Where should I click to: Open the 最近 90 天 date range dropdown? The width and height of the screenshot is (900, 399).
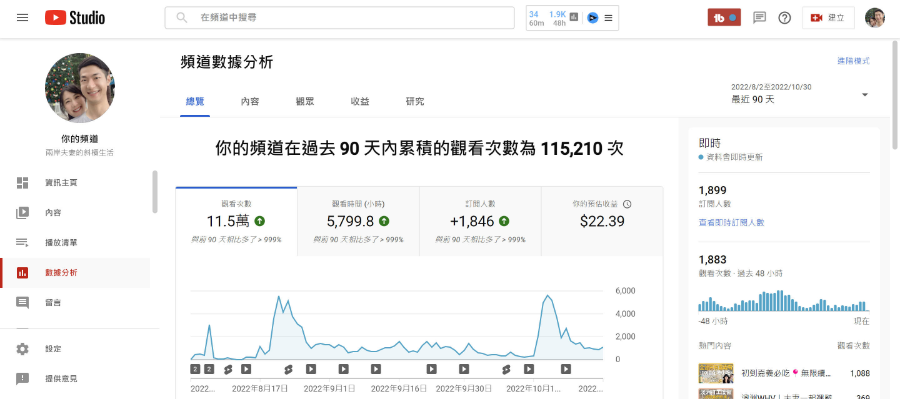coord(800,94)
